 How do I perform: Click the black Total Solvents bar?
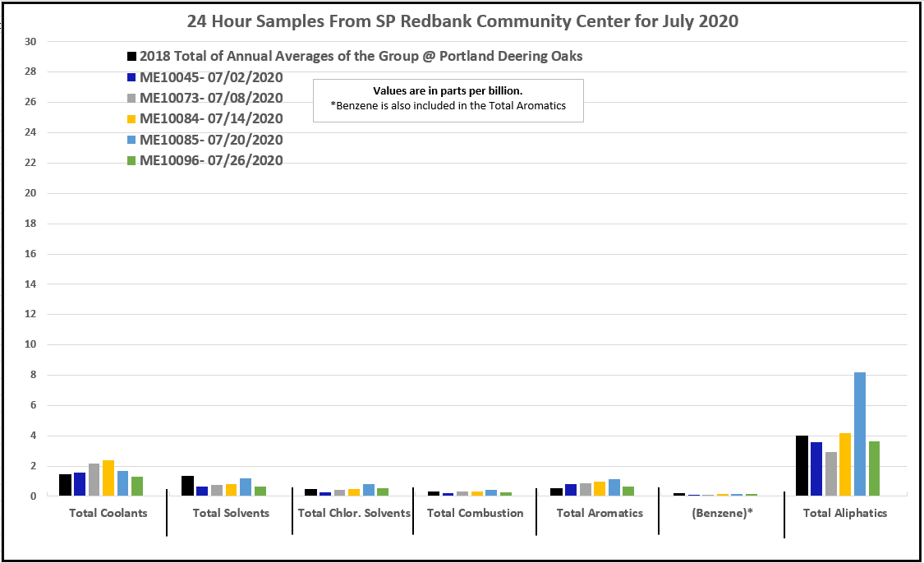(187, 486)
